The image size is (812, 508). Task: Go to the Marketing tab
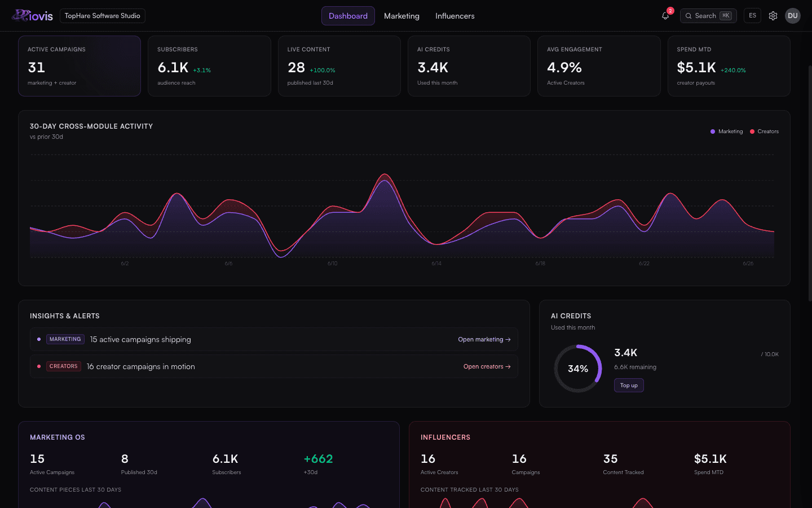click(x=401, y=16)
